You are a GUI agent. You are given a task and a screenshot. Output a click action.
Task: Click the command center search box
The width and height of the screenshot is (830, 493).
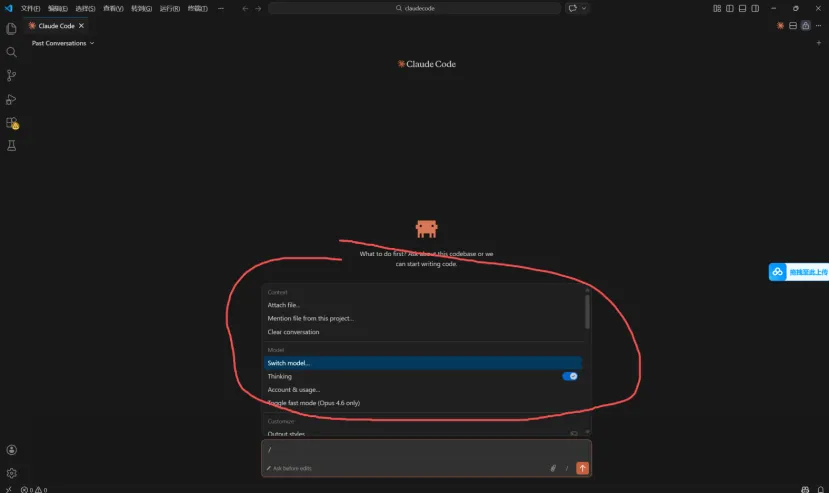pos(414,8)
